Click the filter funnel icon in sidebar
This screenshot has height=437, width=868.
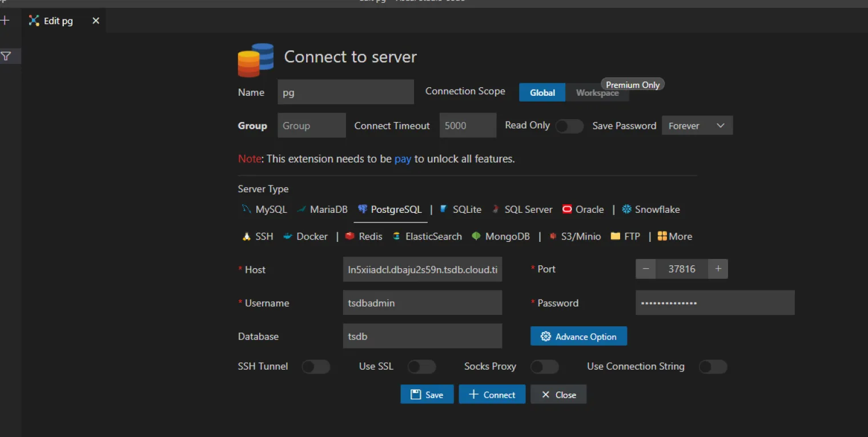click(x=6, y=56)
